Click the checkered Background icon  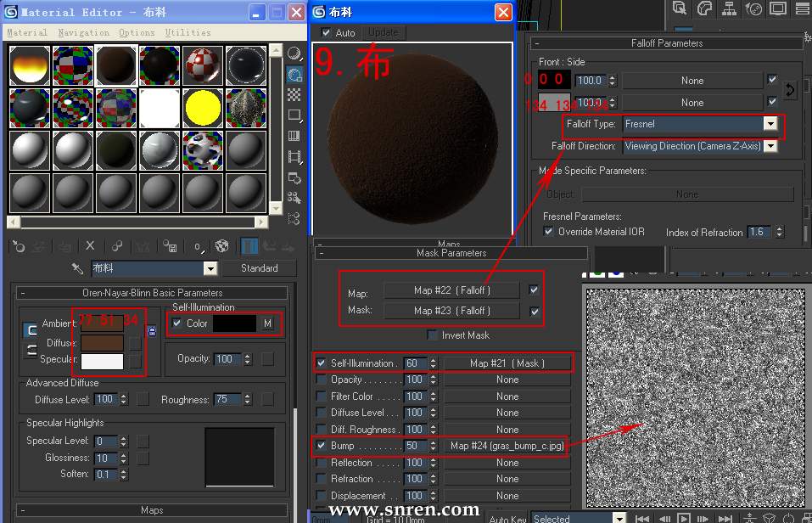click(x=294, y=95)
